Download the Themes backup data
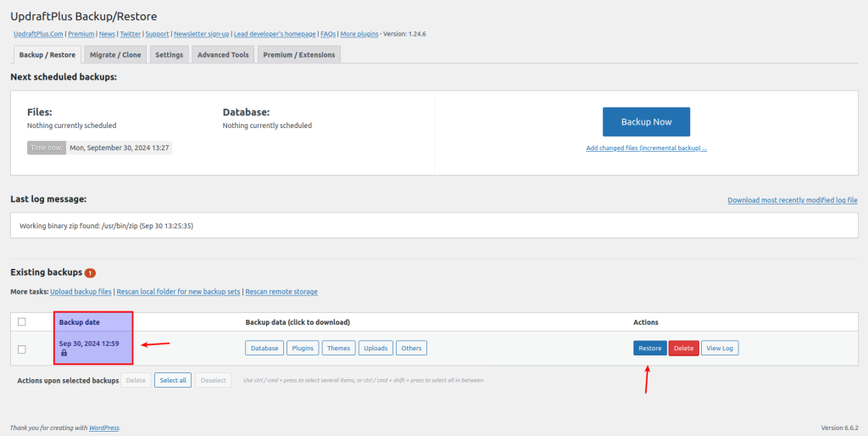This screenshot has height=436, width=868. (x=339, y=348)
